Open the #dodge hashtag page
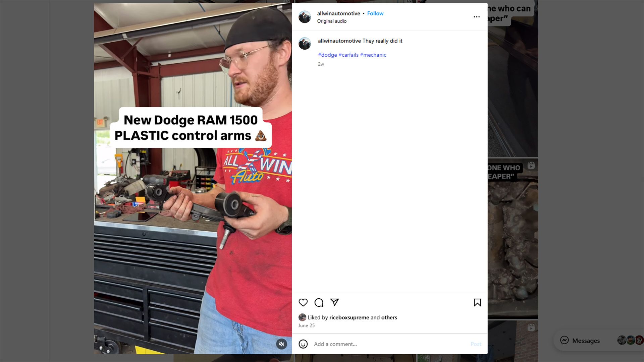The height and width of the screenshot is (362, 644). tap(327, 55)
